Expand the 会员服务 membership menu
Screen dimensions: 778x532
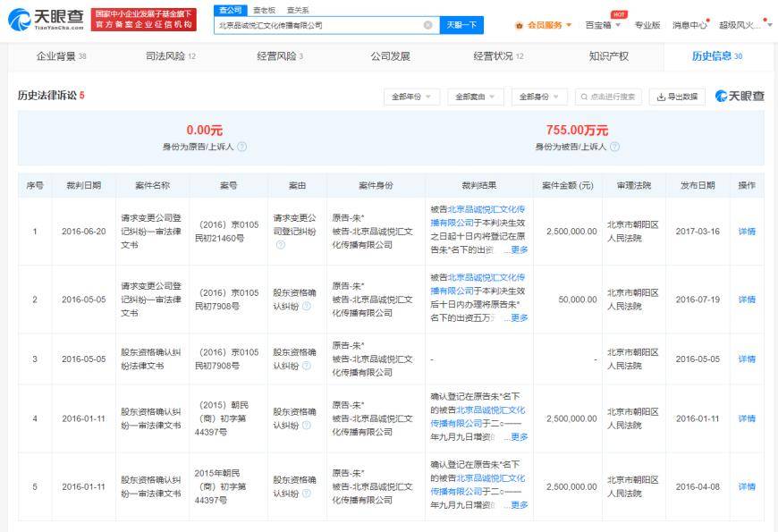tap(544, 25)
